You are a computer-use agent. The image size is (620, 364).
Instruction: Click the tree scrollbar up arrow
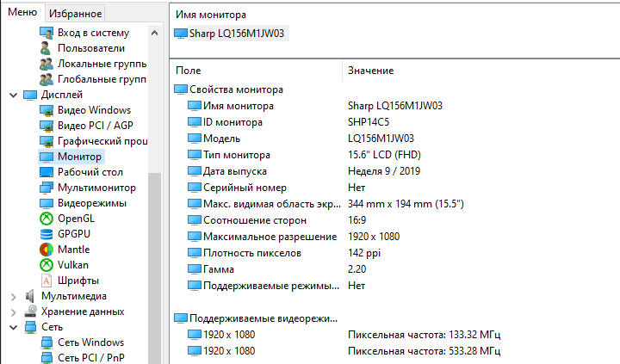pyautogui.click(x=155, y=34)
